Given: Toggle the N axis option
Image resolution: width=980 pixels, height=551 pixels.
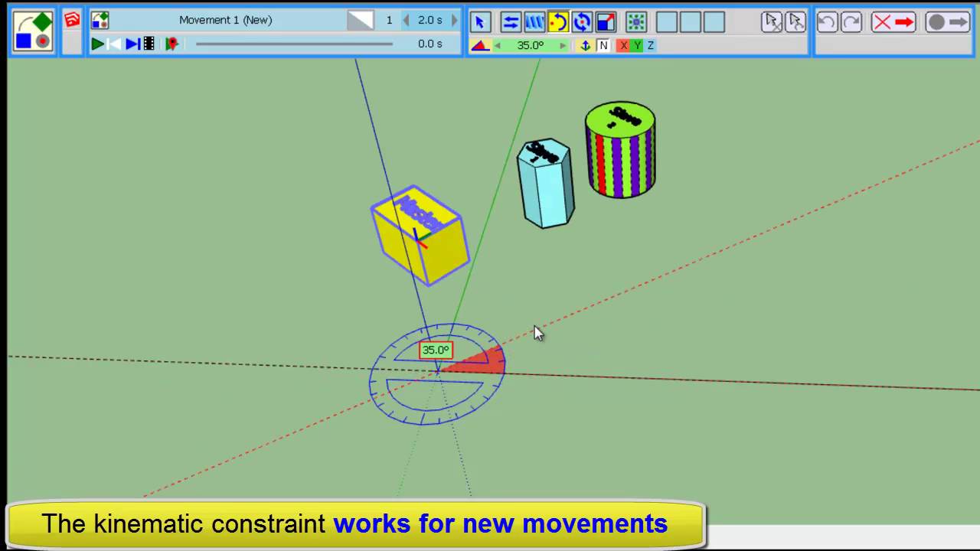Looking at the screenshot, I should [x=603, y=46].
